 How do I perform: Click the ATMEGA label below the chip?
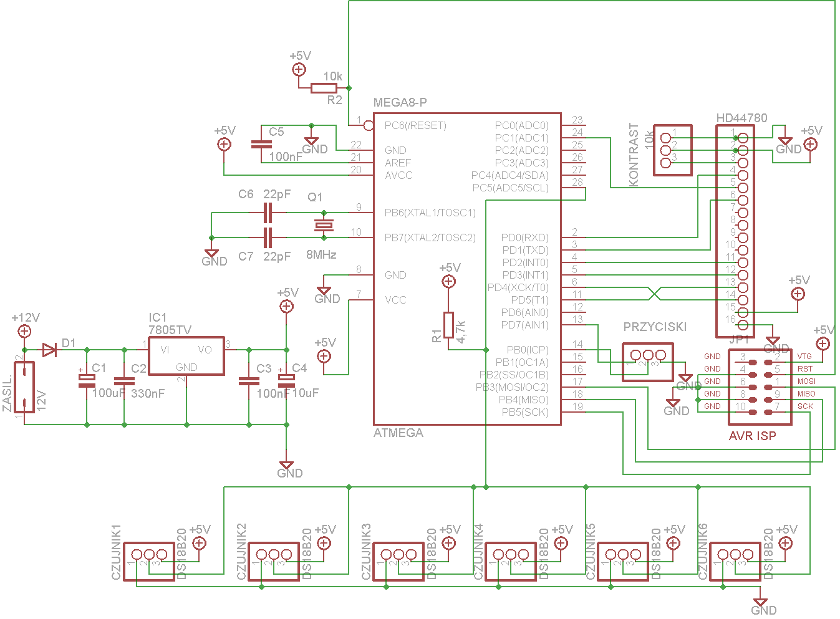pos(398,433)
